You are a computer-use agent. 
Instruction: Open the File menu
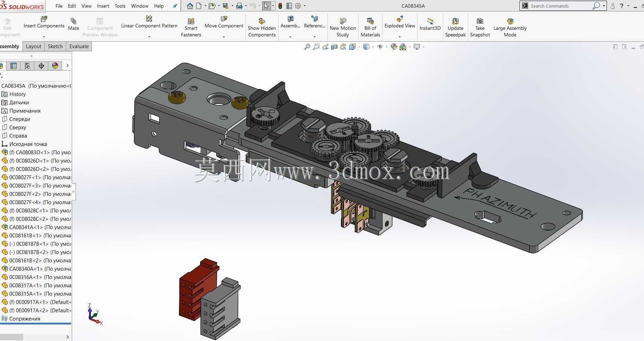pos(59,6)
